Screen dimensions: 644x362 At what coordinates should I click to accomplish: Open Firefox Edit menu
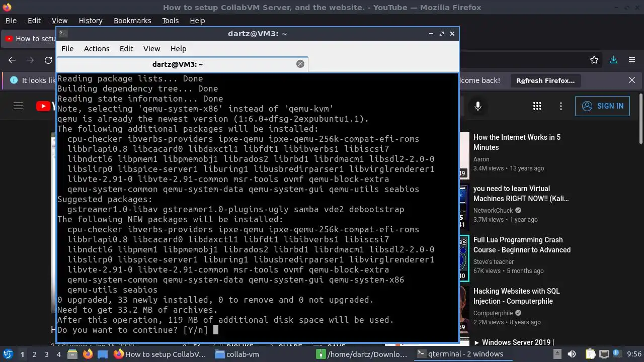pyautogui.click(x=34, y=21)
